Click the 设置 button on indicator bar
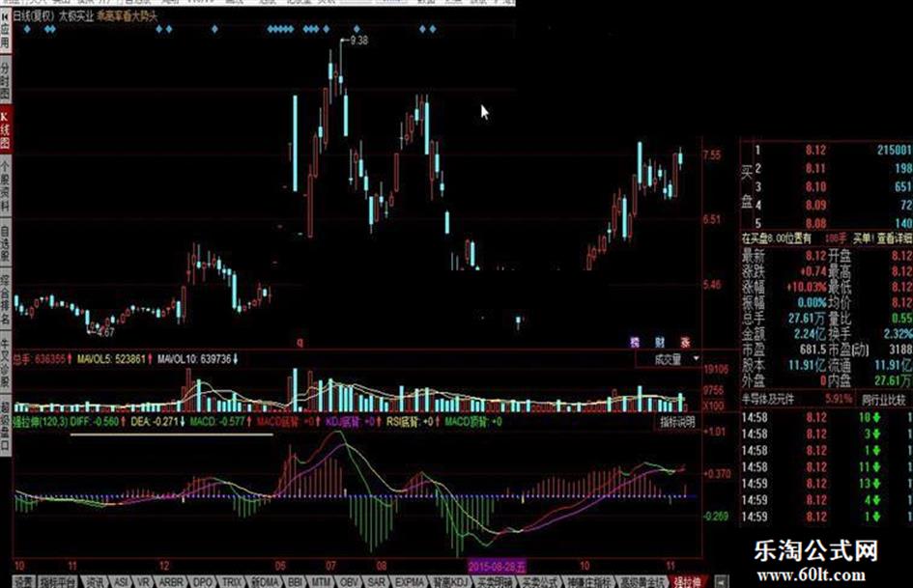Image resolution: width=913 pixels, height=588 pixels. (24, 582)
